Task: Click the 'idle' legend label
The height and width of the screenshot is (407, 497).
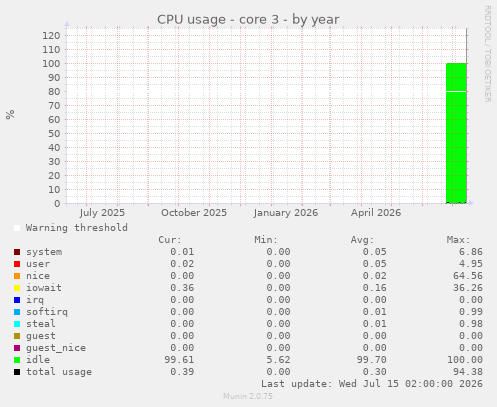Action: pyautogui.click(x=38, y=360)
